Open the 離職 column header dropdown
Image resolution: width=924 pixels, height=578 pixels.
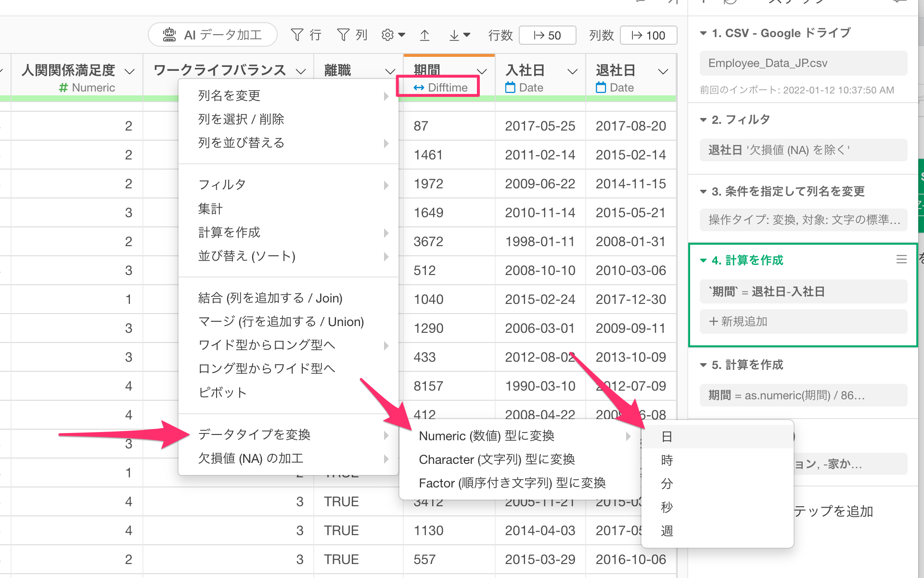[390, 71]
